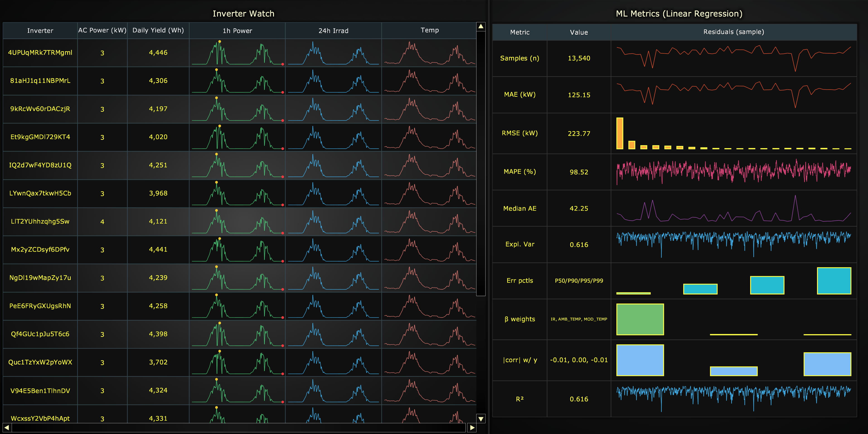Click the RMSE (kW) residual histogram

[734, 133]
